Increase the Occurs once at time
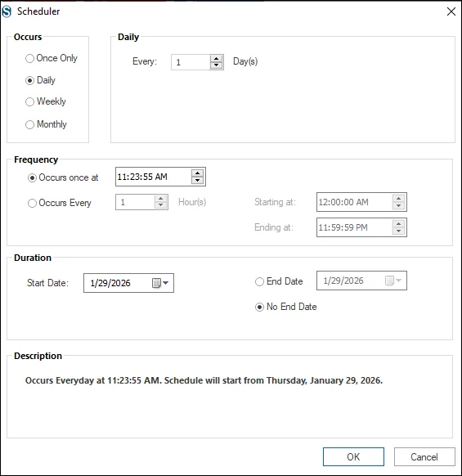The image size is (462, 476). pyautogui.click(x=197, y=173)
